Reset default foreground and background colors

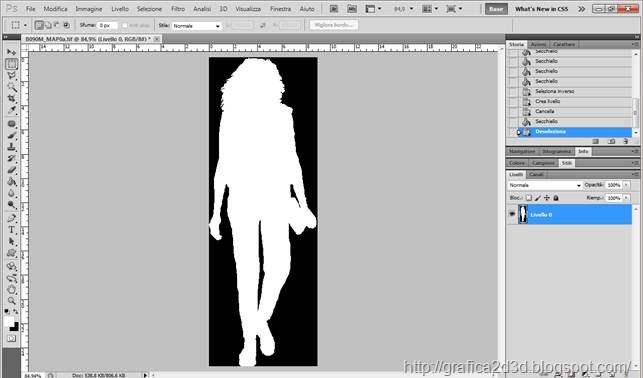point(7,312)
